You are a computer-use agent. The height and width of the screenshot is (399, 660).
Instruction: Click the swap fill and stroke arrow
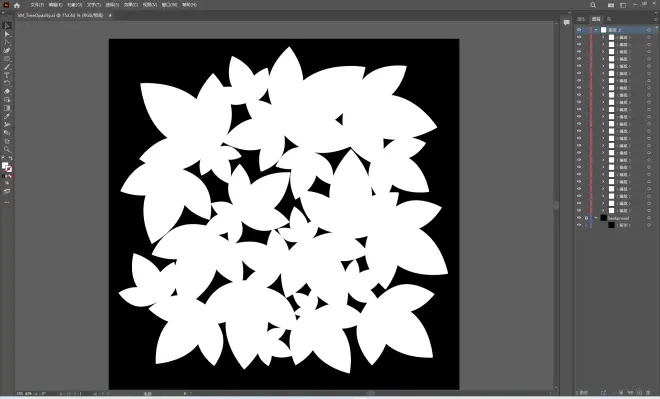[x=11, y=159]
